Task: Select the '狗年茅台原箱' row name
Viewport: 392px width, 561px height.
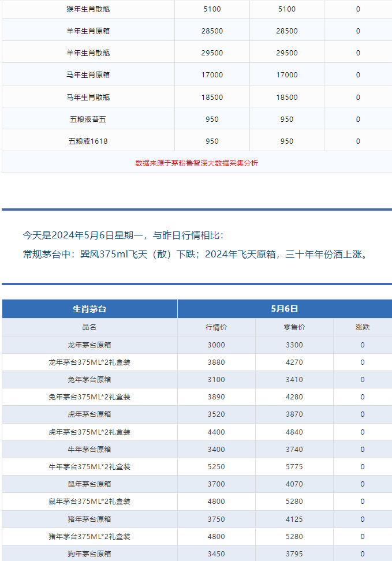Action: point(89,554)
